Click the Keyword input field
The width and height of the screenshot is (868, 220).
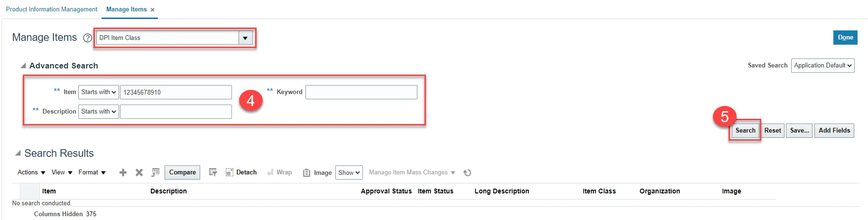[361, 92]
